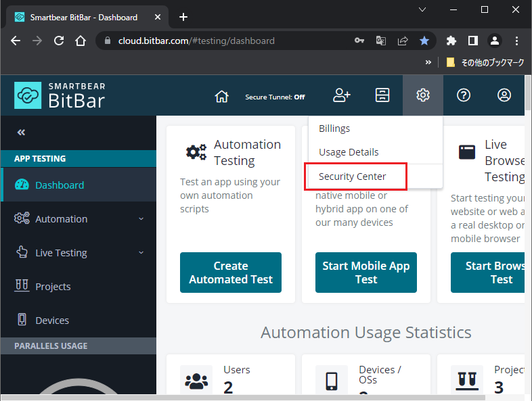Click the Devices / OSs phone icon
Screen dimensions: 532x401
click(332, 381)
